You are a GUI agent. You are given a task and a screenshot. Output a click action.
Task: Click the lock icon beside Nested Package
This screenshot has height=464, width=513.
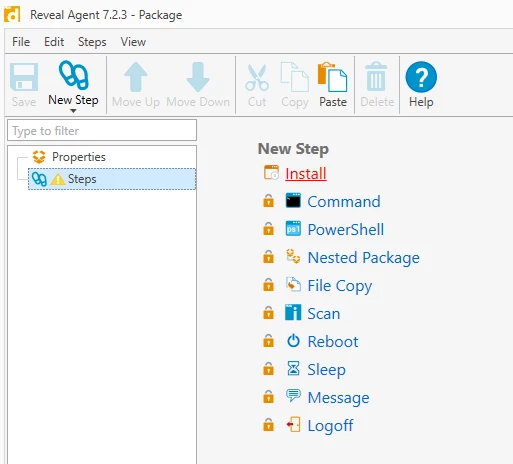pos(268,257)
